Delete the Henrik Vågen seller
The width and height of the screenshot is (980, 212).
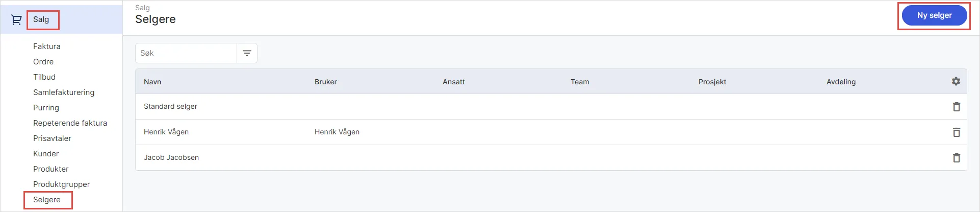[956, 132]
